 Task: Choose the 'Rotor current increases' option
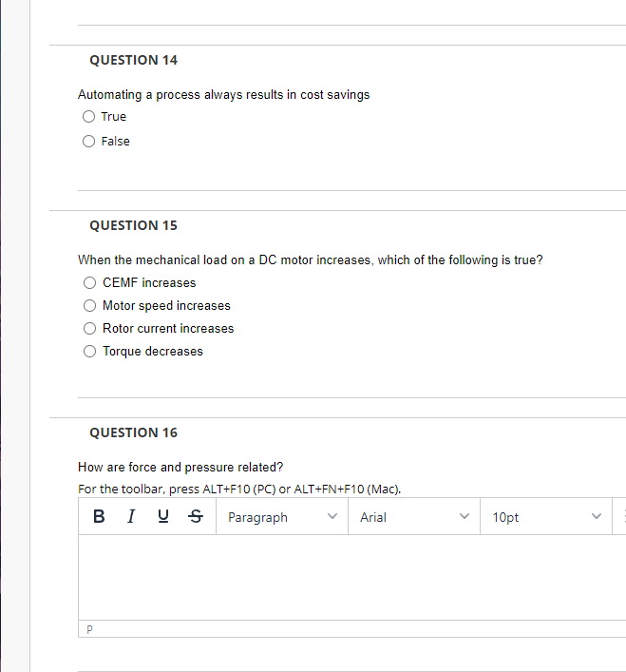pyautogui.click(x=89, y=328)
